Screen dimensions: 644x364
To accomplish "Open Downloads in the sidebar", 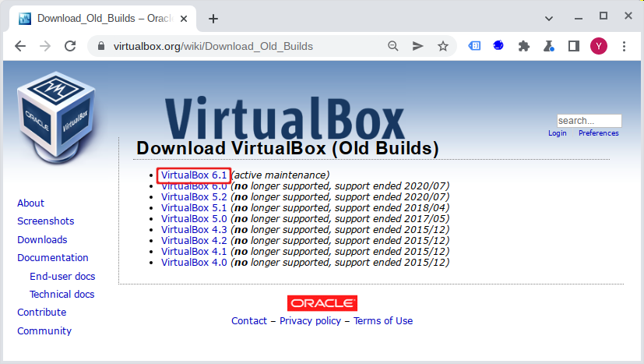I will [42, 240].
